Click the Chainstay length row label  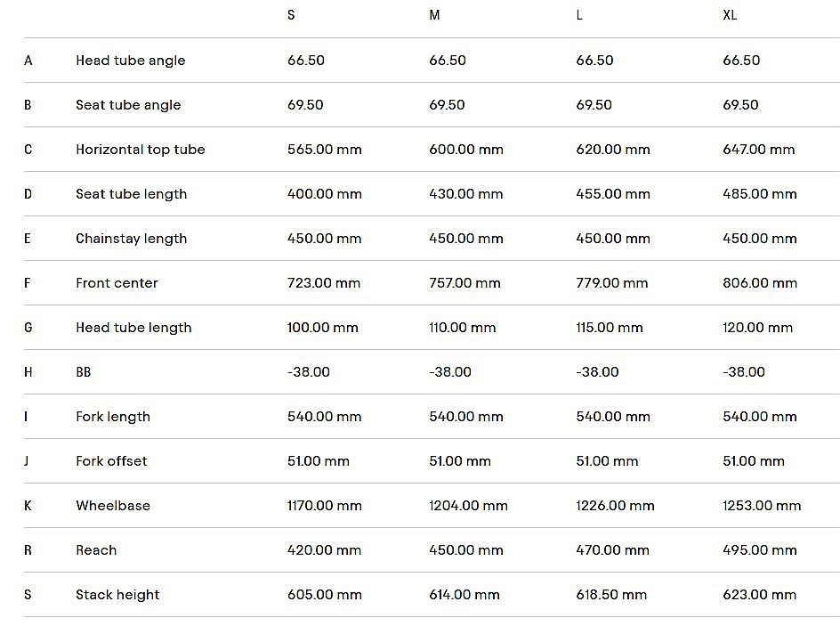(x=131, y=239)
